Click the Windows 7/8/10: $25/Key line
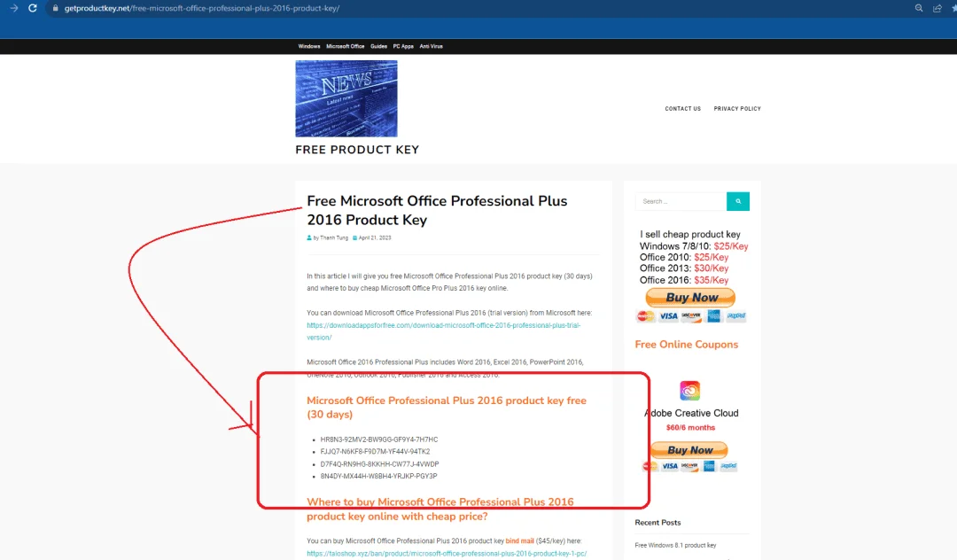This screenshot has width=957, height=560. pos(693,245)
